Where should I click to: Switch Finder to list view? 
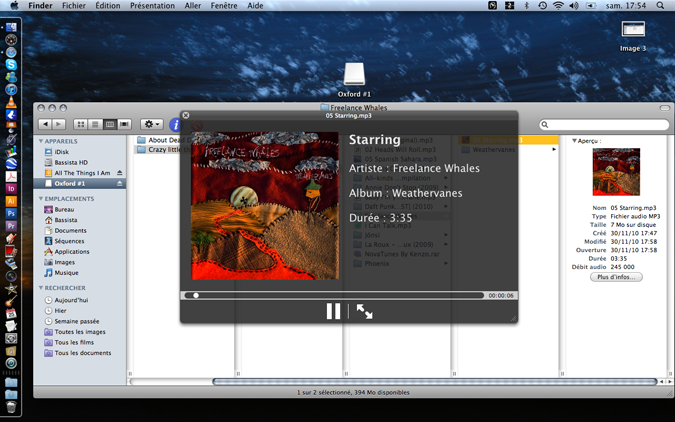tap(95, 125)
